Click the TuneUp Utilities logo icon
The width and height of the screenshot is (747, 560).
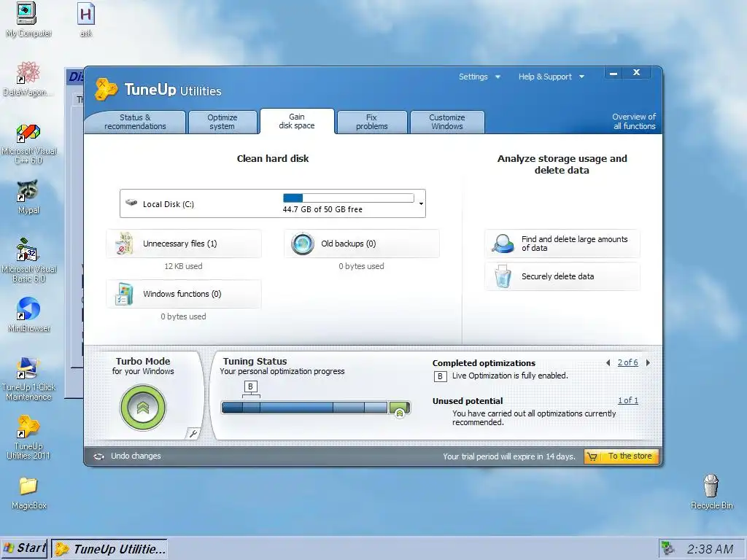pos(105,90)
